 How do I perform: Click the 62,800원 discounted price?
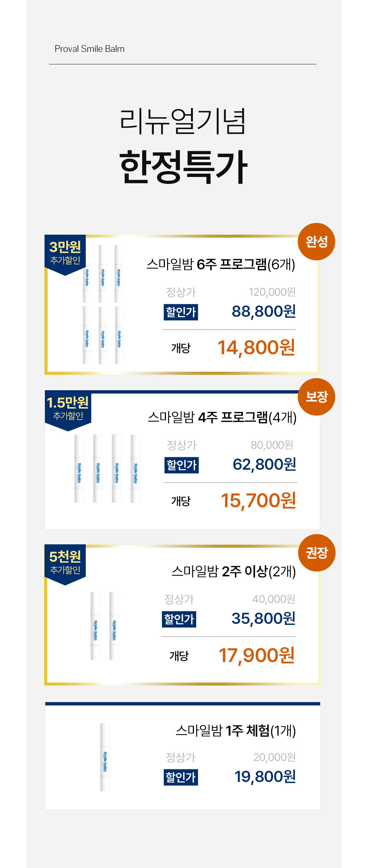point(264,465)
